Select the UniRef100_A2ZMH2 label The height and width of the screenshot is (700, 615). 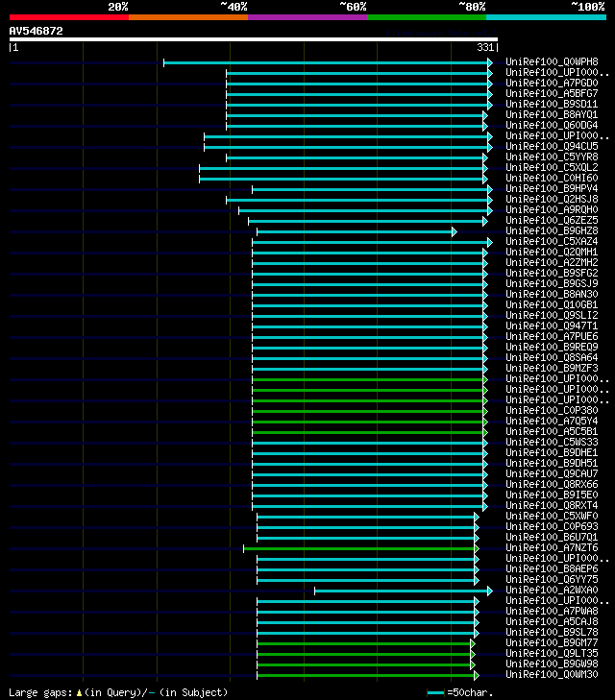[552, 262]
